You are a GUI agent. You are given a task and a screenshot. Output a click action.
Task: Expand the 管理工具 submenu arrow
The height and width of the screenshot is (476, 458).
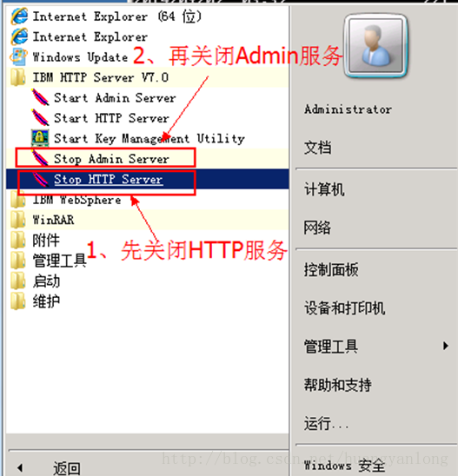click(x=446, y=346)
